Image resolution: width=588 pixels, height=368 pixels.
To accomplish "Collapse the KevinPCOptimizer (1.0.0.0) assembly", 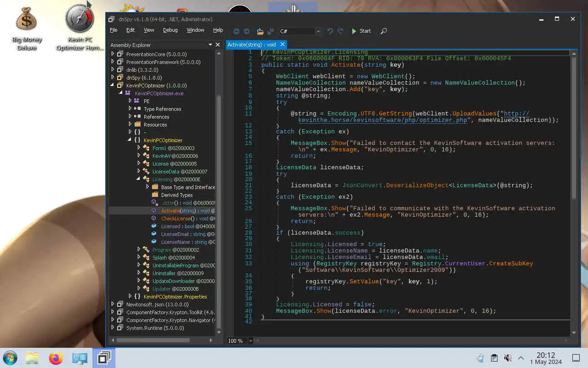I will pyautogui.click(x=113, y=86).
